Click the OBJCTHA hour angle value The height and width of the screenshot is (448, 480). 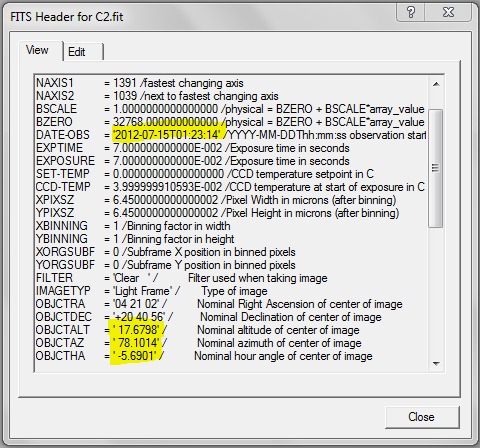(135, 356)
